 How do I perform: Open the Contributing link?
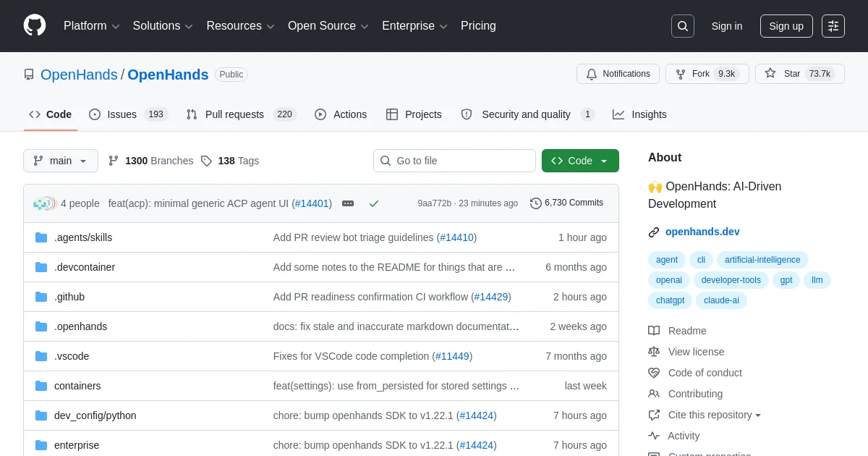[695, 394]
